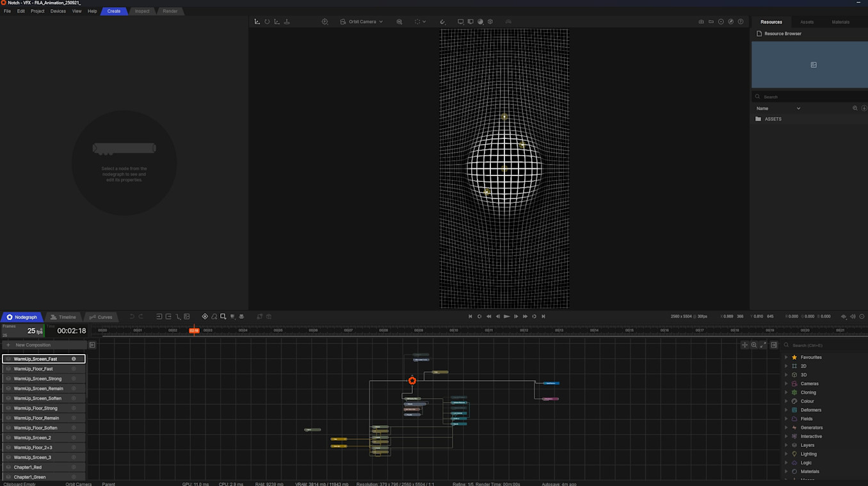This screenshot has height=486, width=868.
Task: Switch to the Curves tab
Action: 101,317
